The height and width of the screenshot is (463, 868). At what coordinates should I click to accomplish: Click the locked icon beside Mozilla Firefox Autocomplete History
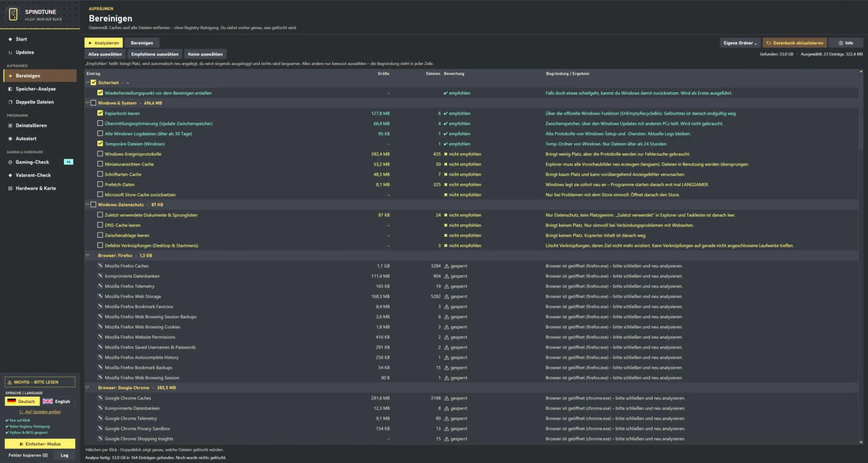100,357
